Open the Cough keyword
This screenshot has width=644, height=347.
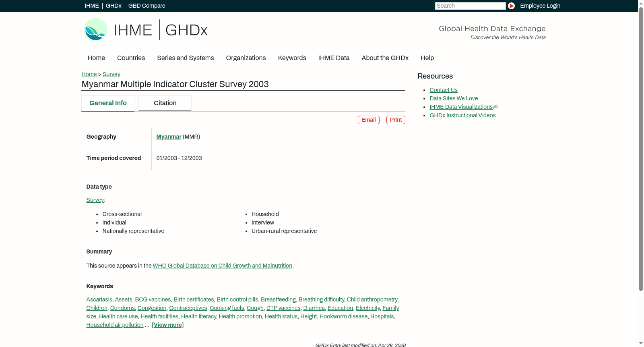(255, 308)
